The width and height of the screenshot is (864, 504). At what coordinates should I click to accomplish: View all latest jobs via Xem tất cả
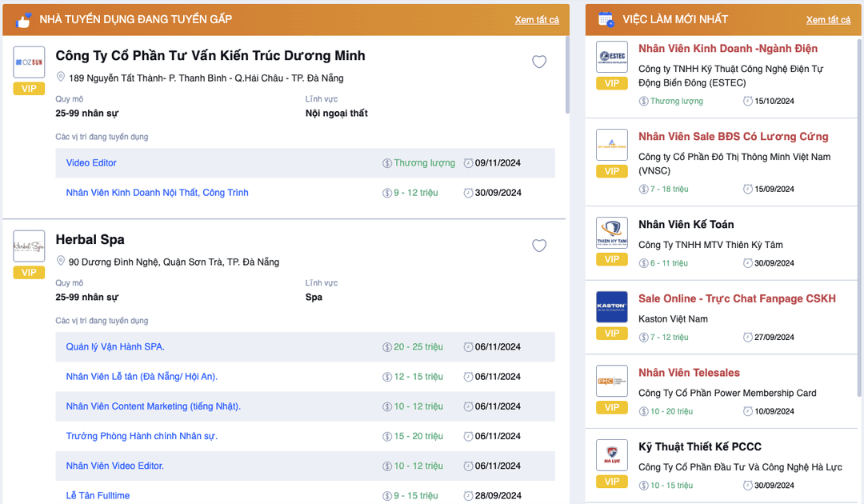(828, 20)
